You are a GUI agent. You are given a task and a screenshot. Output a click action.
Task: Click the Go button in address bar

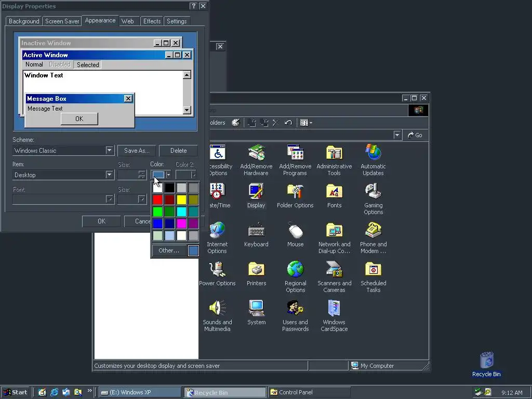pyautogui.click(x=415, y=135)
